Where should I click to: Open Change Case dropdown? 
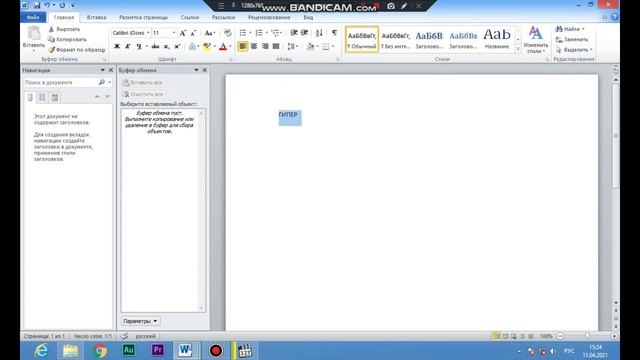pyautogui.click(x=209, y=33)
